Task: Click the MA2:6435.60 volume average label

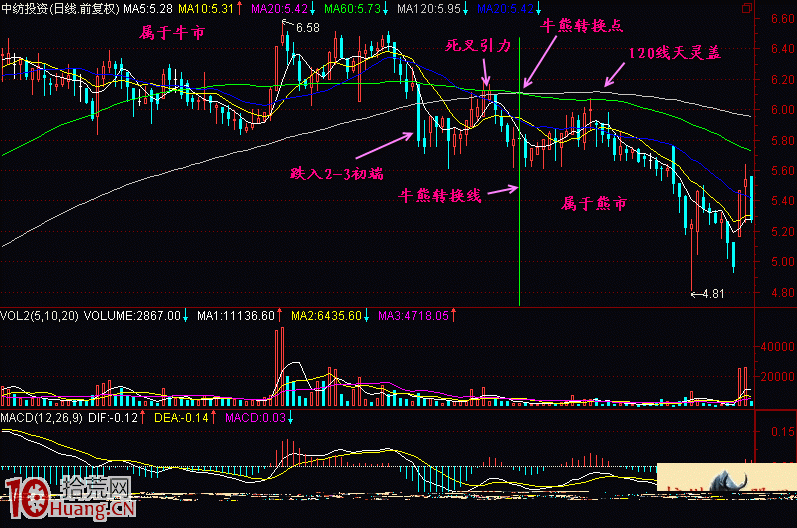Action: click(326, 316)
